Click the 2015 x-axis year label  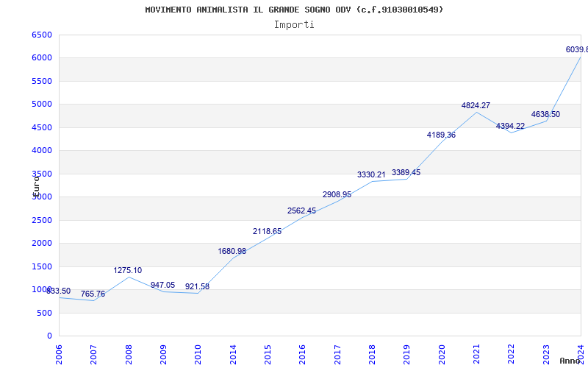(268, 355)
